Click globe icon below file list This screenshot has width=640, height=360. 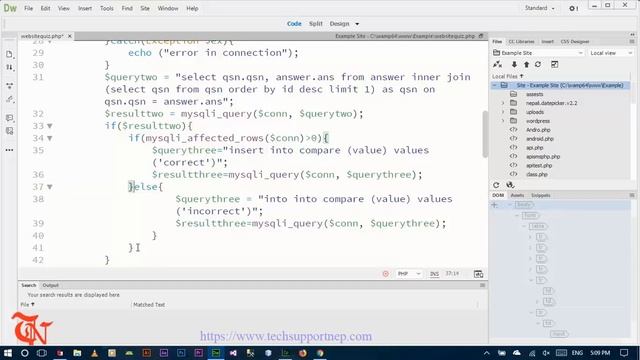tap(510, 185)
